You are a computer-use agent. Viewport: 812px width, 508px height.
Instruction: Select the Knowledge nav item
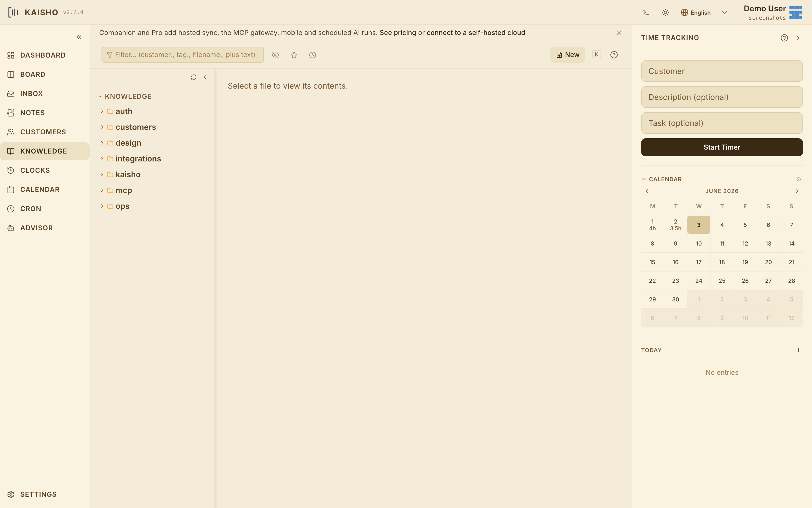click(45, 151)
